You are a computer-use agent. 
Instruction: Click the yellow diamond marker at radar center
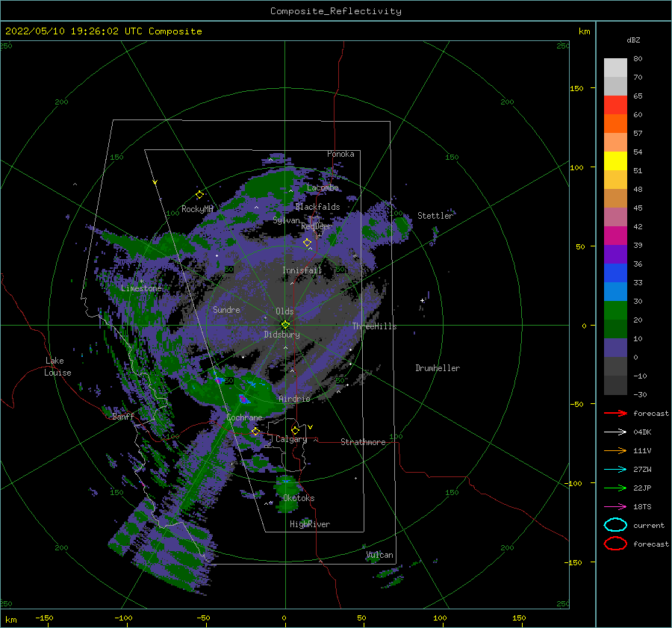tap(285, 325)
